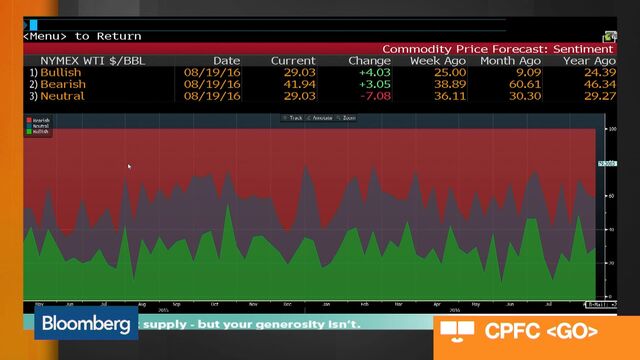Image resolution: width=640 pixels, height=360 pixels.
Task: Click the red Bearish legend swatch
Action: pyautogui.click(x=29, y=120)
